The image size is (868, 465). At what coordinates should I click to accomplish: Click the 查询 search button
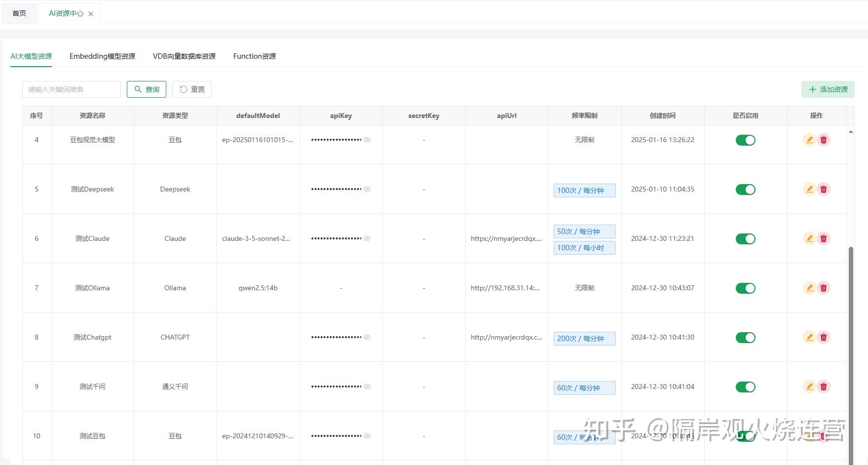(x=147, y=89)
